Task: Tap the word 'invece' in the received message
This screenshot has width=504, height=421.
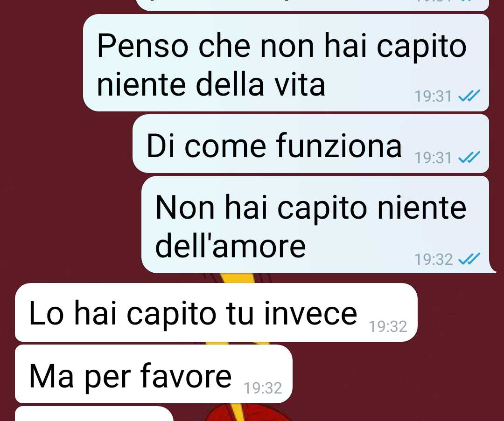Action: [x=310, y=313]
